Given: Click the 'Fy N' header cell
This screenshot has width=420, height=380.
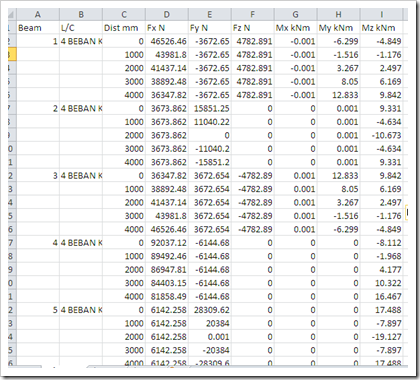Looking at the screenshot, I should coord(210,28).
